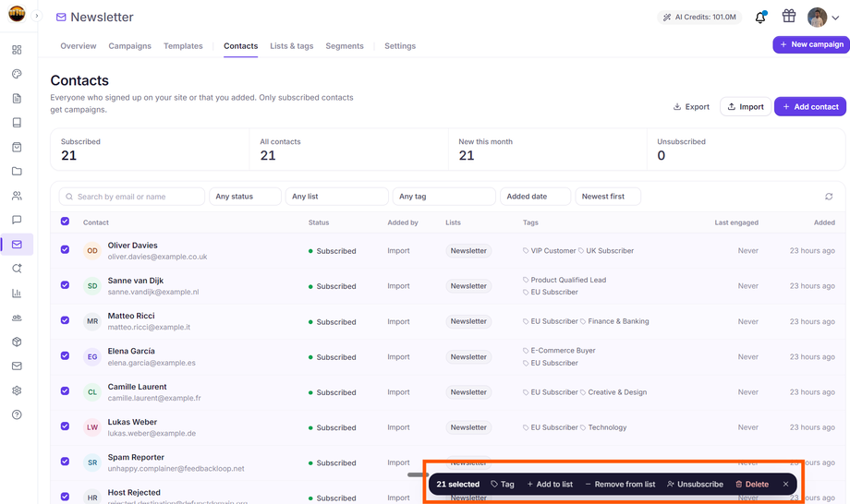Click the oliver.davies@example.co.uk email

point(157,257)
